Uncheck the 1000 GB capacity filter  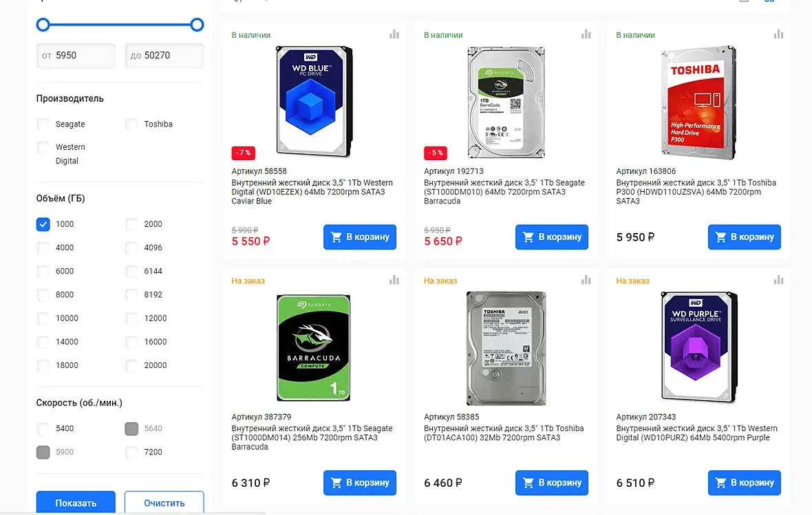43,224
